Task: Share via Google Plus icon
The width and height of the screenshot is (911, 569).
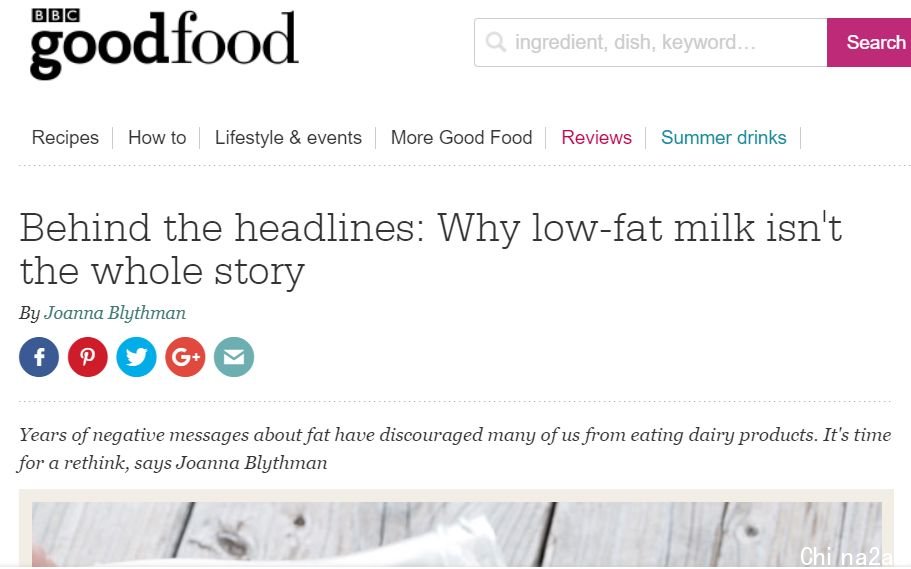Action: click(x=185, y=357)
